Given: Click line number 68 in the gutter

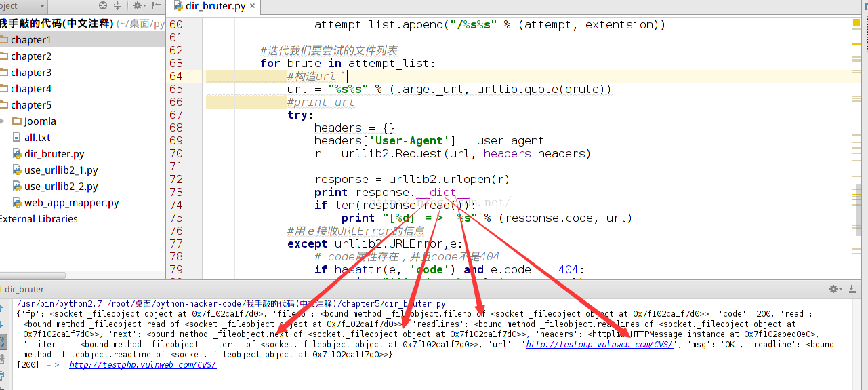Looking at the screenshot, I should click(176, 128).
